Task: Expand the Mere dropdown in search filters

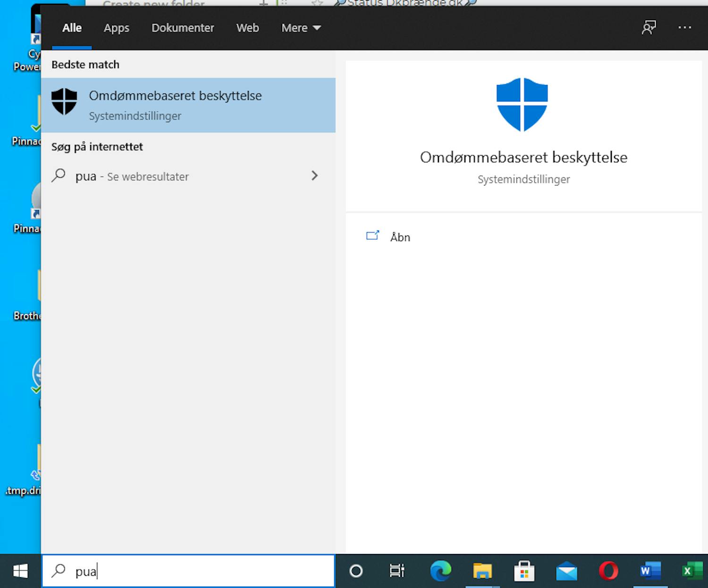Action: (x=301, y=27)
